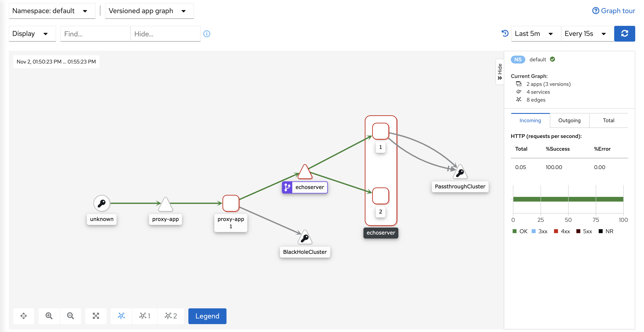The image size is (644, 332).
Task: Switch to the Outgoing tab
Action: pyautogui.click(x=569, y=120)
